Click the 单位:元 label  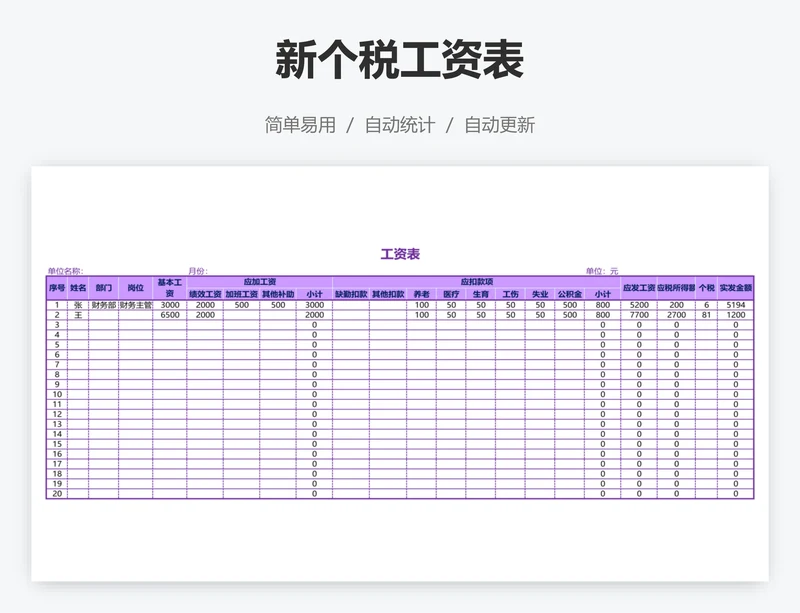tap(602, 271)
